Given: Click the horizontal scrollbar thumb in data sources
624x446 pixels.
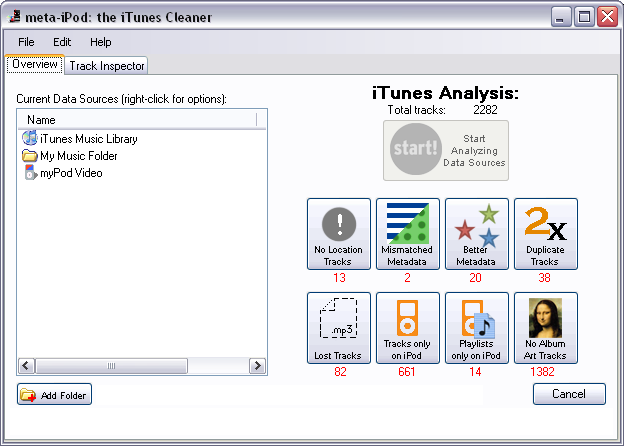Looking at the screenshot, I should click(111, 366).
